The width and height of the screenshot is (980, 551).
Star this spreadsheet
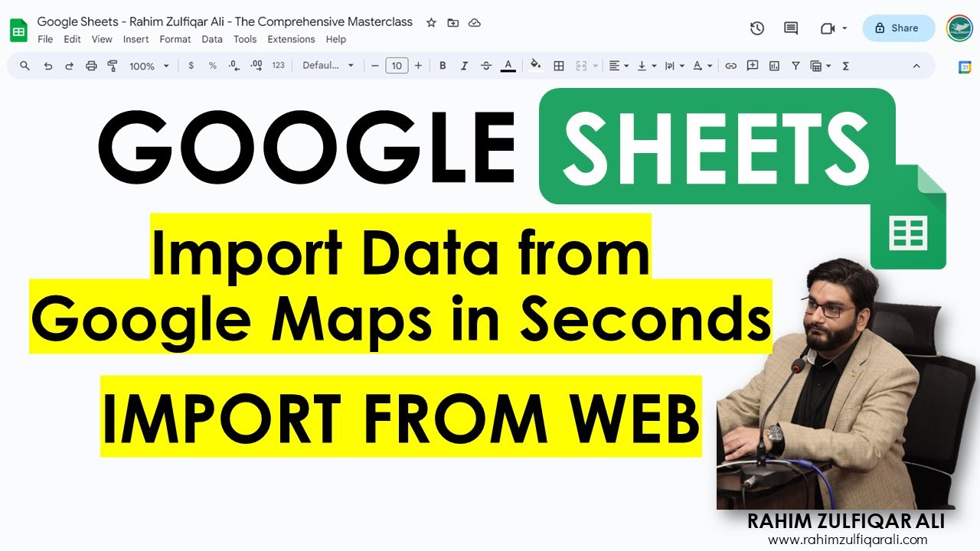point(431,23)
